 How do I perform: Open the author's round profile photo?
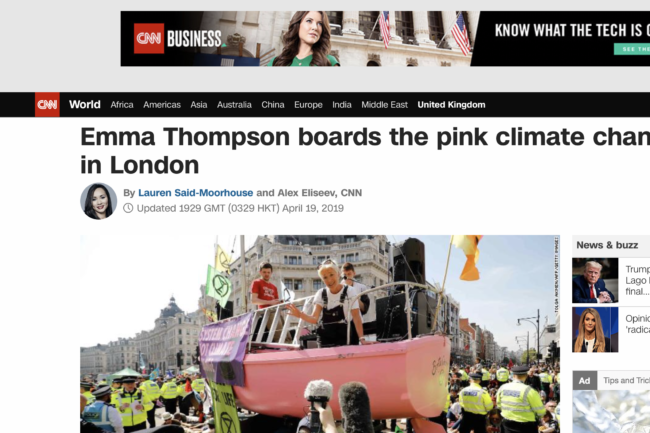[x=99, y=201]
